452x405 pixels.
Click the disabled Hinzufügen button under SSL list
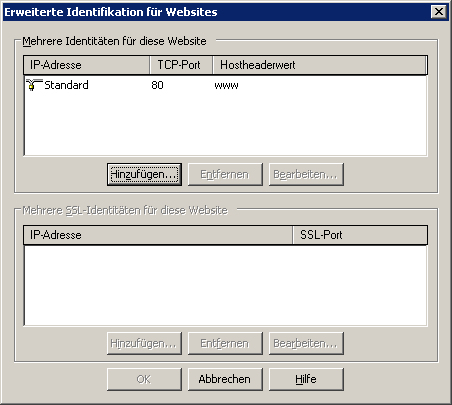144,343
